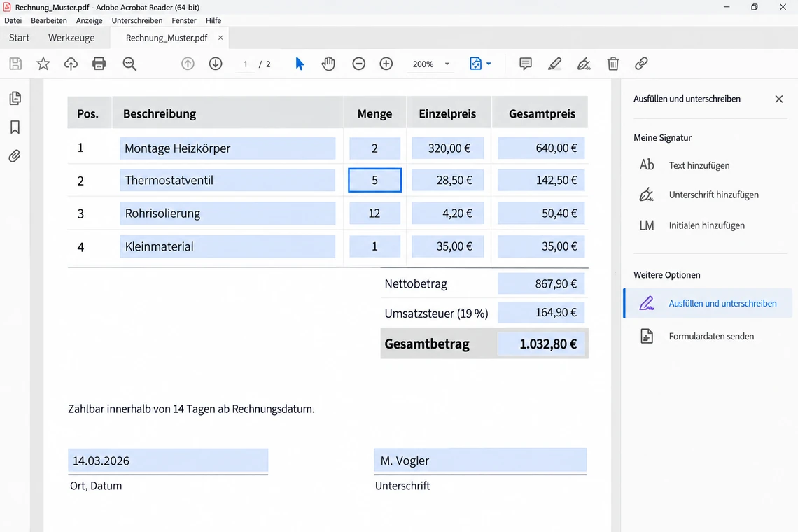Viewport: 798px width, 532px height.
Task: Click the Einzelpreis field 4,20 €
Action: coord(448,213)
